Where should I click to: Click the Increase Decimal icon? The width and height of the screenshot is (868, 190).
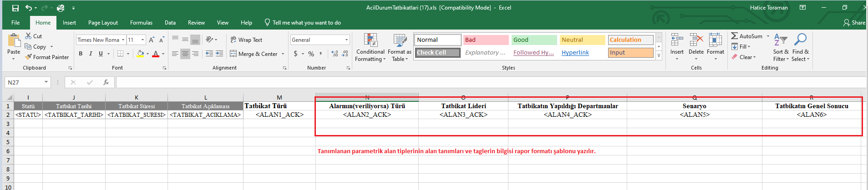point(335,54)
